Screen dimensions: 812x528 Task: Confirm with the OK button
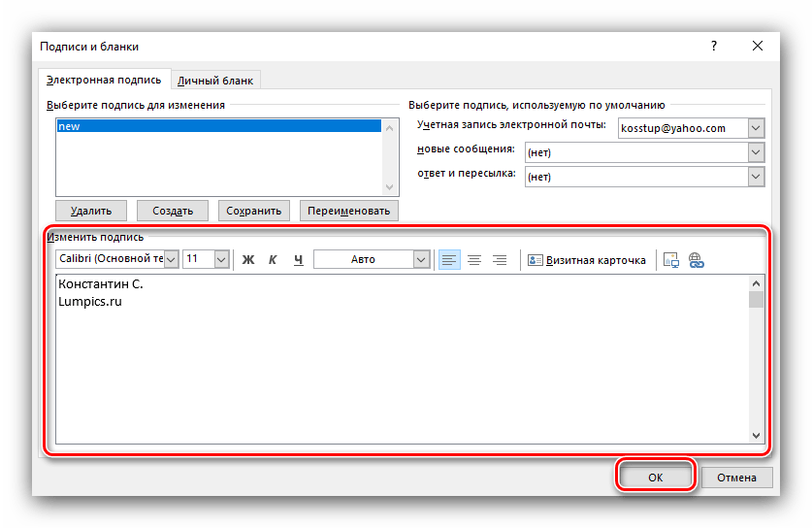tap(655, 477)
